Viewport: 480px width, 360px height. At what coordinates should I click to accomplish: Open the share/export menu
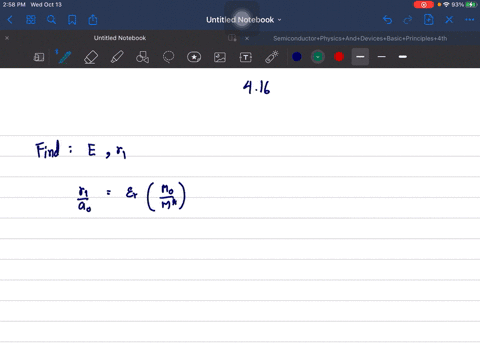(x=93, y=20)
